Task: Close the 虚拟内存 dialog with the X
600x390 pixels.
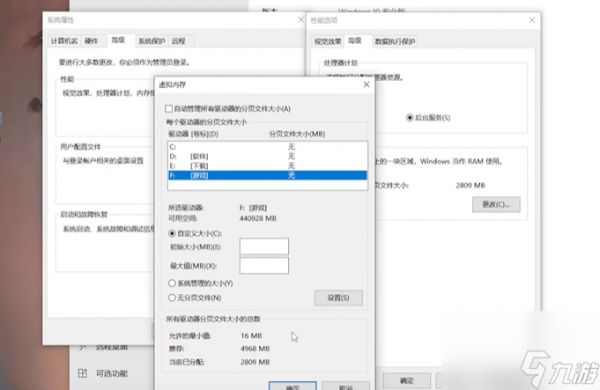Action: [366, 84]
